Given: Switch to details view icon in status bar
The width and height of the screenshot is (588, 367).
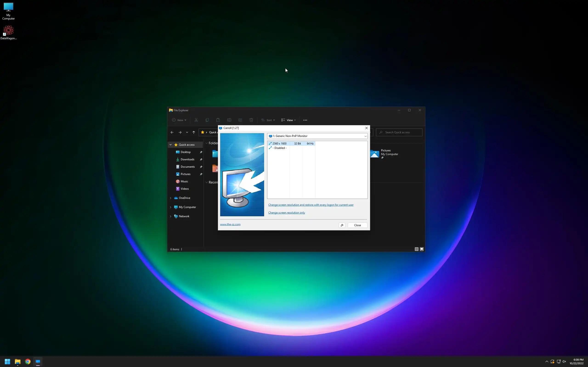Looking at the screenshot, I should (416, 249).
